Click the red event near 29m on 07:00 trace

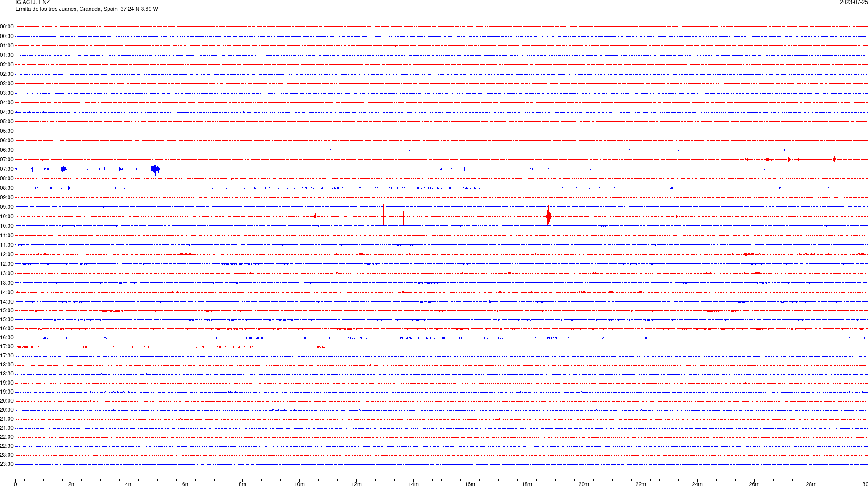click(x=835, y=159)
